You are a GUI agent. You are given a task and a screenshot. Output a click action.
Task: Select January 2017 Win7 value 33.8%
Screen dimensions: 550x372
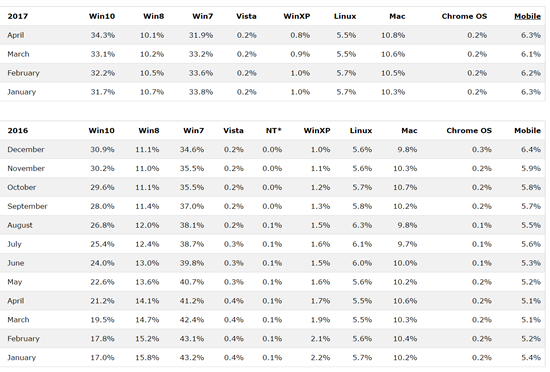click(201, 92)
